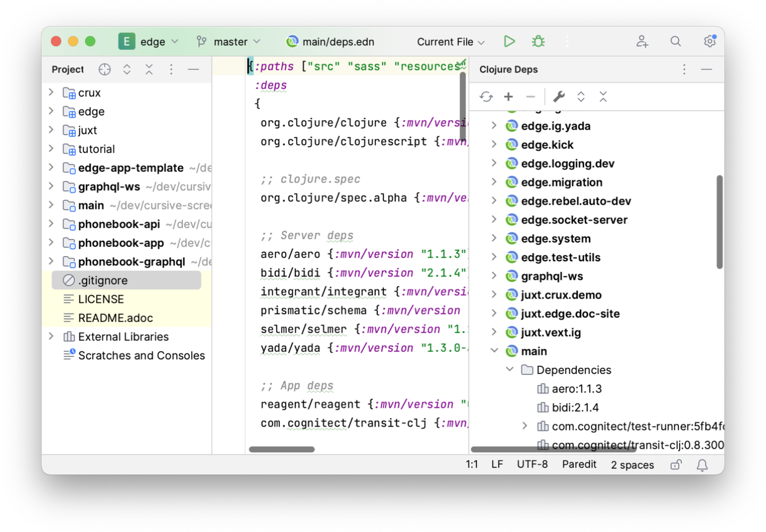This screenshot has height=532, width=766.
Task: Click the select opened file target icon
Action: click(105, 69)
